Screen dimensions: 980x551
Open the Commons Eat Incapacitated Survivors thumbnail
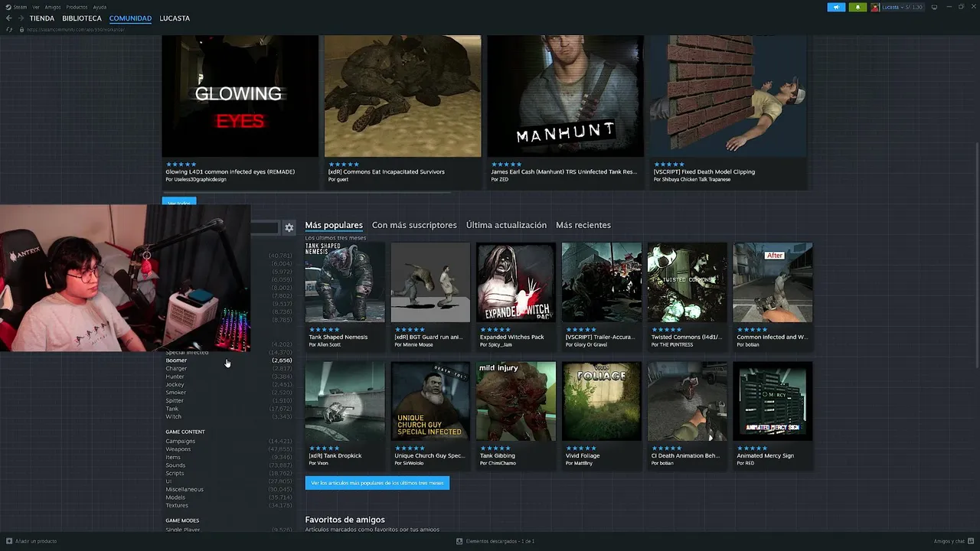pos(403,96)
